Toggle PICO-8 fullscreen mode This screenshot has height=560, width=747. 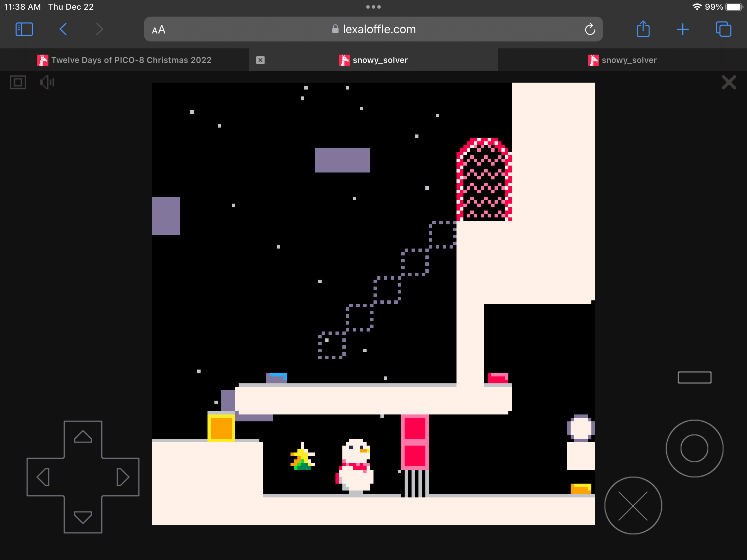tap(18, 82)
